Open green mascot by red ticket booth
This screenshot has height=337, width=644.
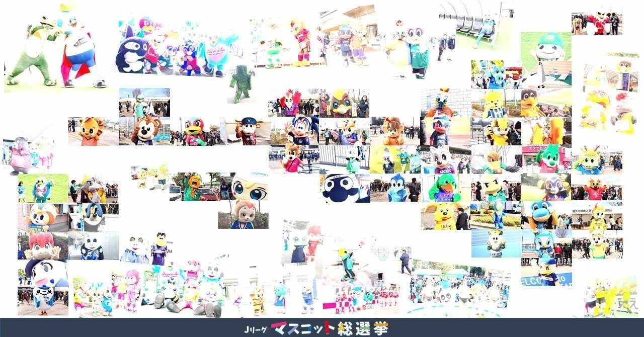click(x=546, y=159)
